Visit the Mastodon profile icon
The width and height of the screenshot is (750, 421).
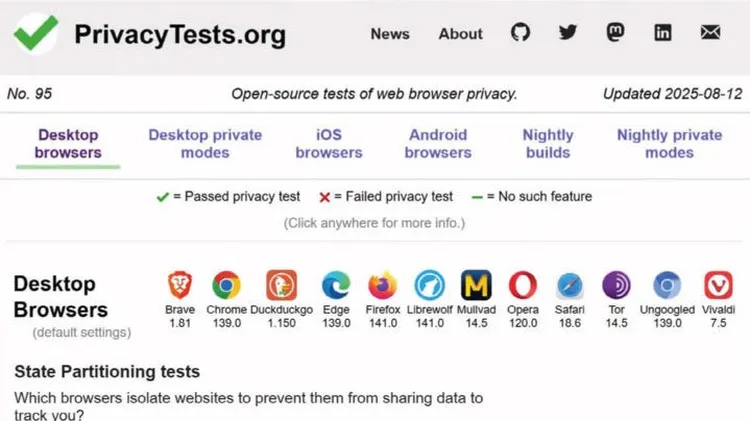[615, 33]
